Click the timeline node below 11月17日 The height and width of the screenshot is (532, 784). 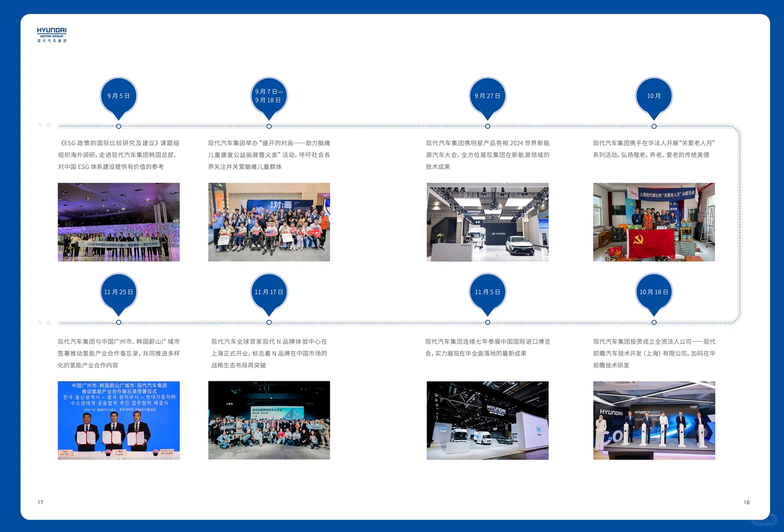coord(269,322)
